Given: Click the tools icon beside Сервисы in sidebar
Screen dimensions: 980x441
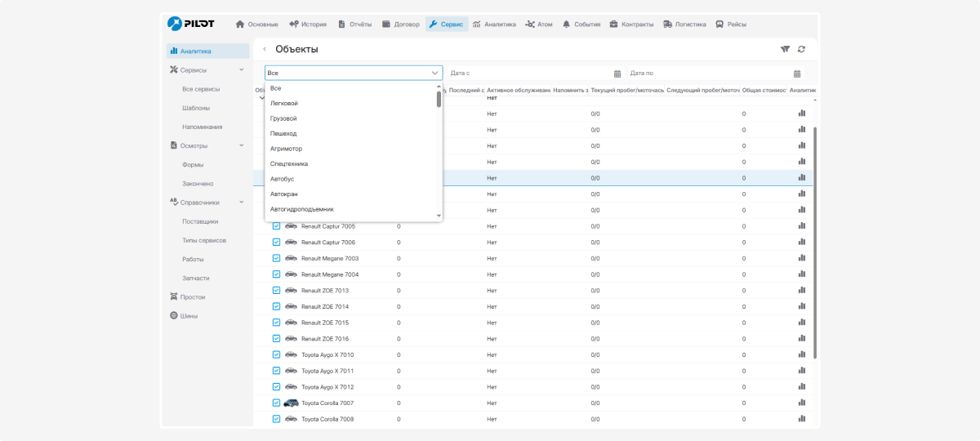Looking at the screenshot, I should pyautogui.click(x=173, y=69).
